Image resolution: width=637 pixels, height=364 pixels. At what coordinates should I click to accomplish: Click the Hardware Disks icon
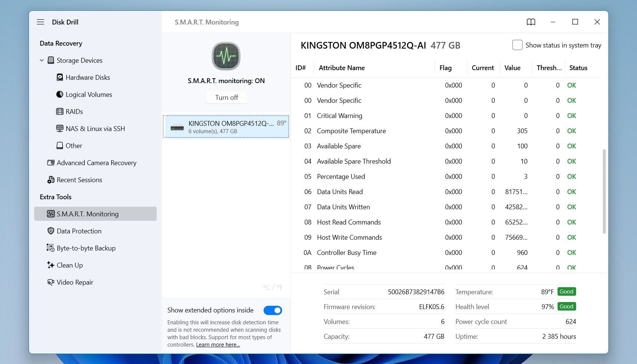tap(60, 78)
